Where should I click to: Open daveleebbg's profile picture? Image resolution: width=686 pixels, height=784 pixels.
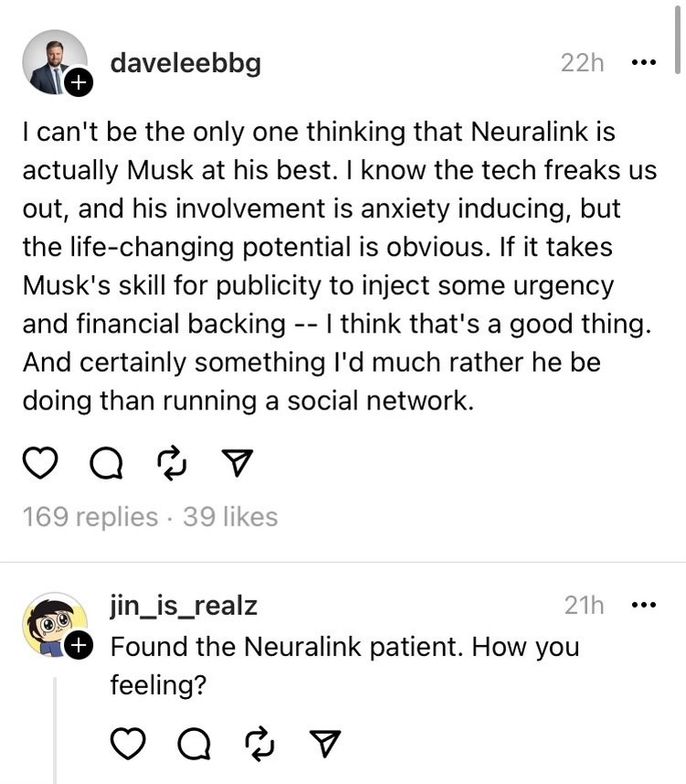[x=52, y=62]
